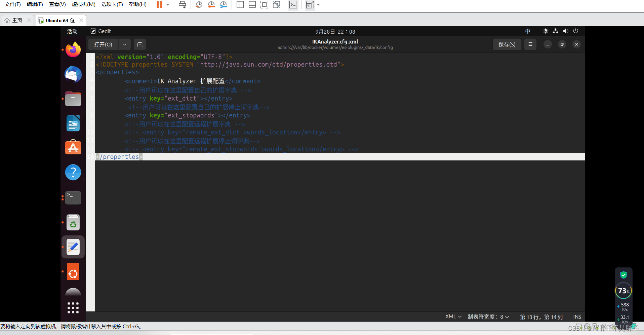Open the 文件(F) menu
The width and height of the screenshot is (644, 335).
point(13,4)
